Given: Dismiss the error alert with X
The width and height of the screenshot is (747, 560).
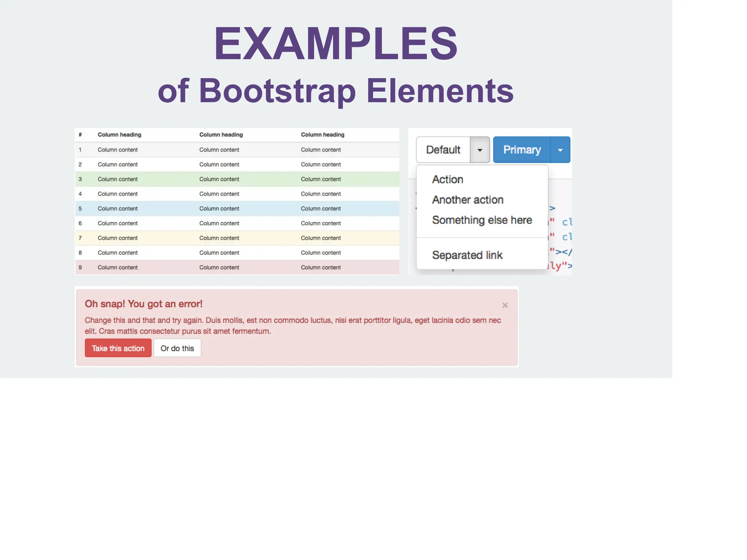Looking at the screenshot, I should (x=505, y=305).
